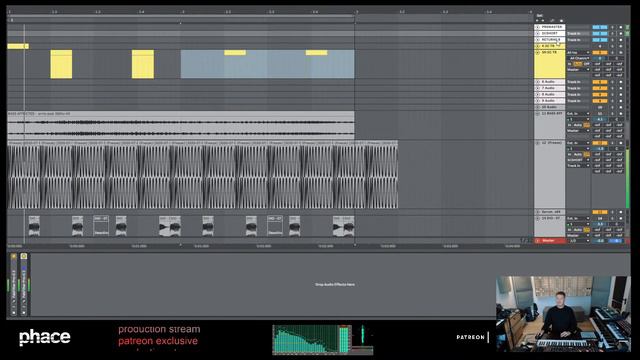Solo the PREMASTER track
This screenshot has height=360, width=640.
click(x=612, y=27)
